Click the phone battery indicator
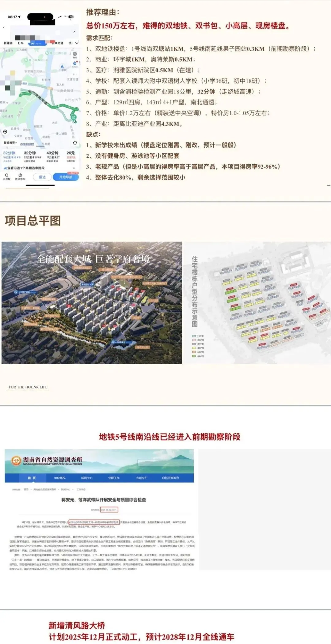The width and height of the screenshot is (331, 644). coord(71,17)
